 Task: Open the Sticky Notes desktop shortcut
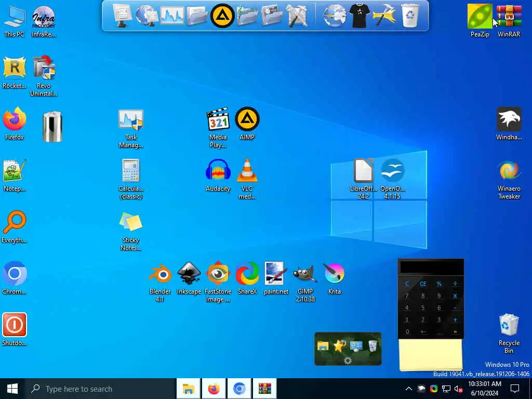tap(131, 231)
